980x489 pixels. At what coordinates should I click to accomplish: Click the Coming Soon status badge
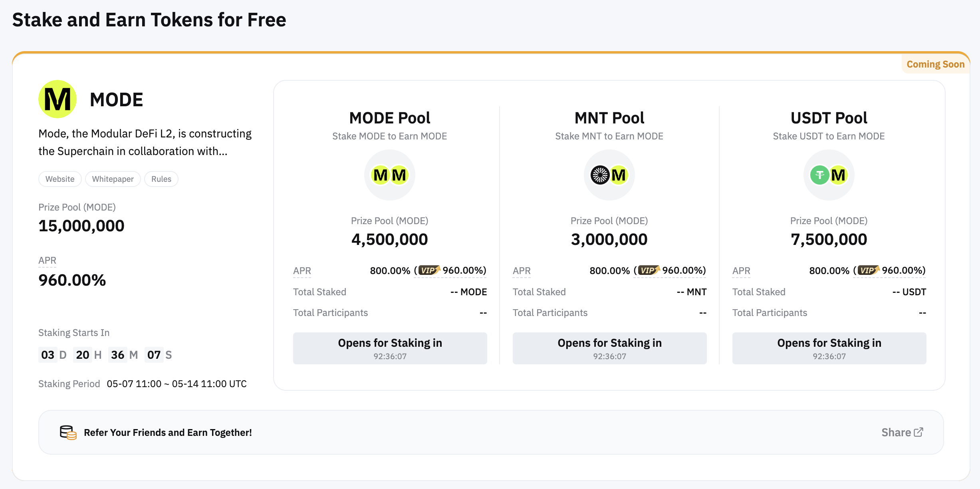[x=935, y=64]
